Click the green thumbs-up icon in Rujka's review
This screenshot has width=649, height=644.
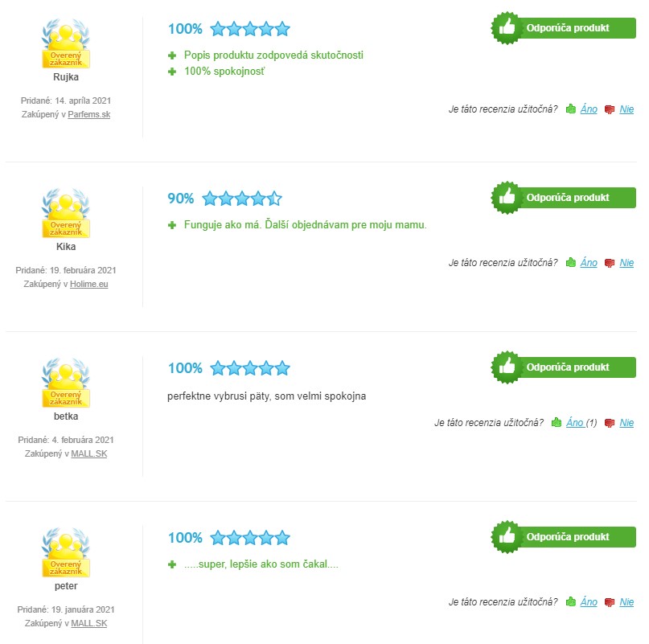pos(571,109)
